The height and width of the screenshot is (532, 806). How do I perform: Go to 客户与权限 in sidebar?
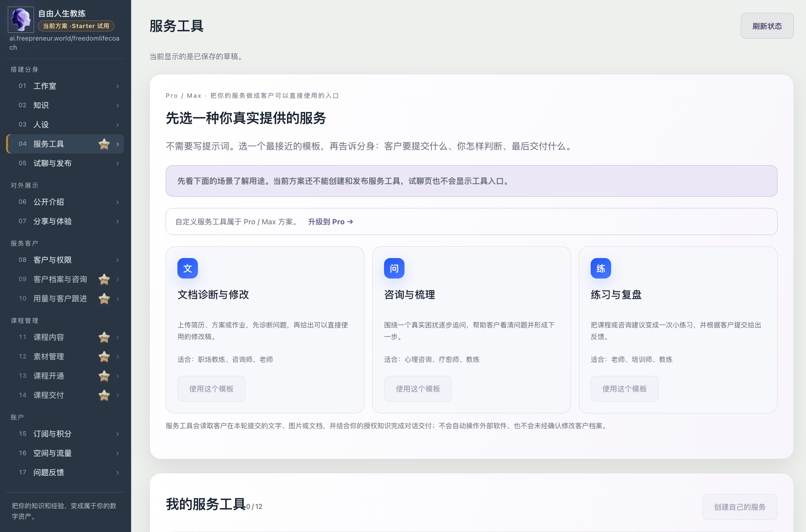65,260
